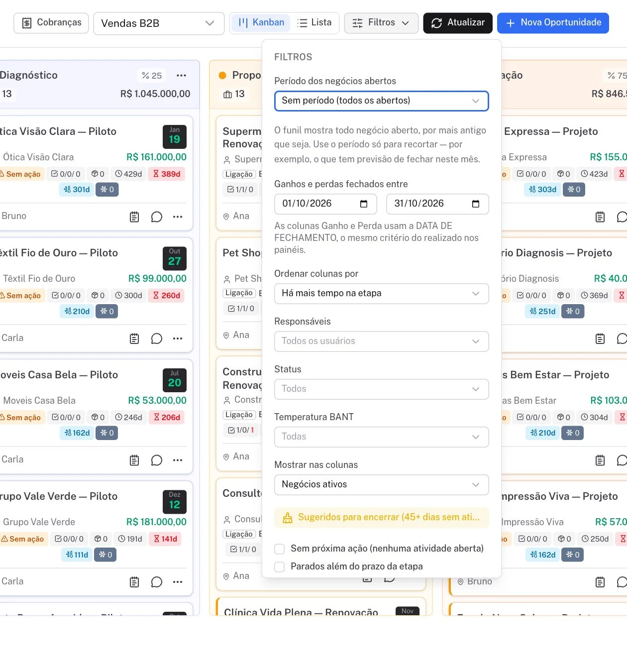Switch to Lista view
This screenshot has height=672, width=627.
click(x=314, y=23)
